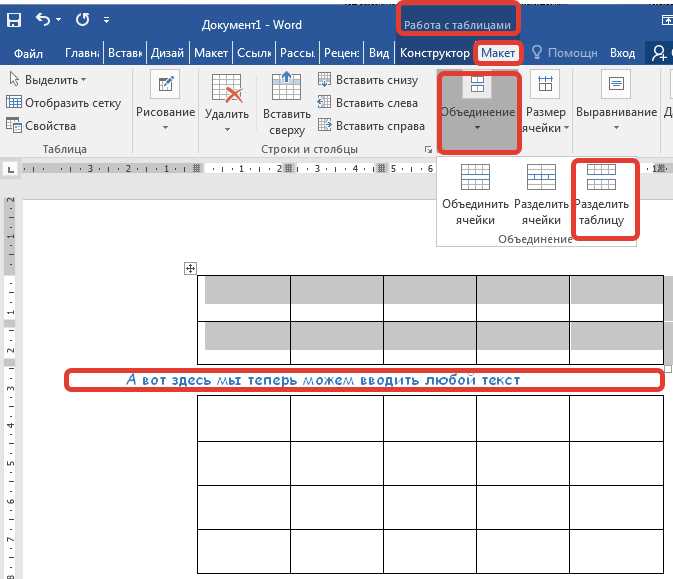This screenshot has height=579, width=673.
Task: Click Объединить ячейки
Action: click(x=475, y=195)
